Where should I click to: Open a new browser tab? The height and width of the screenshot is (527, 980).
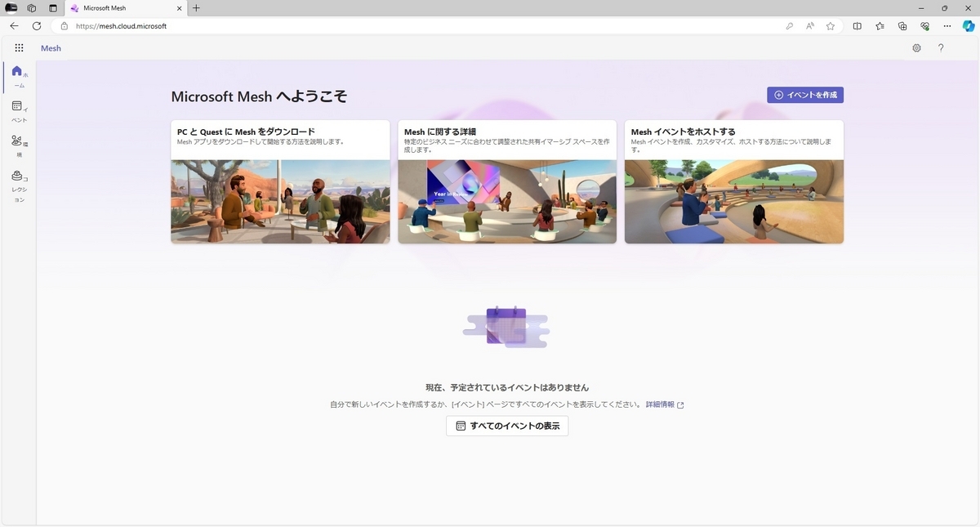(196, 7)
